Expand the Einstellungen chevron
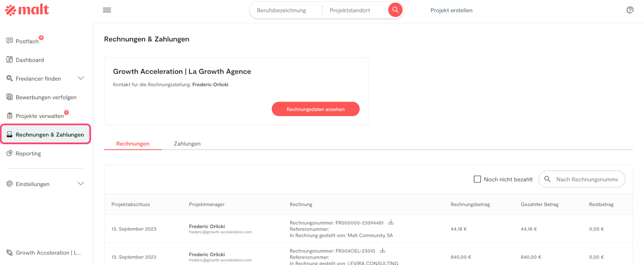This screenshot has width=644, height=265. 80,184
